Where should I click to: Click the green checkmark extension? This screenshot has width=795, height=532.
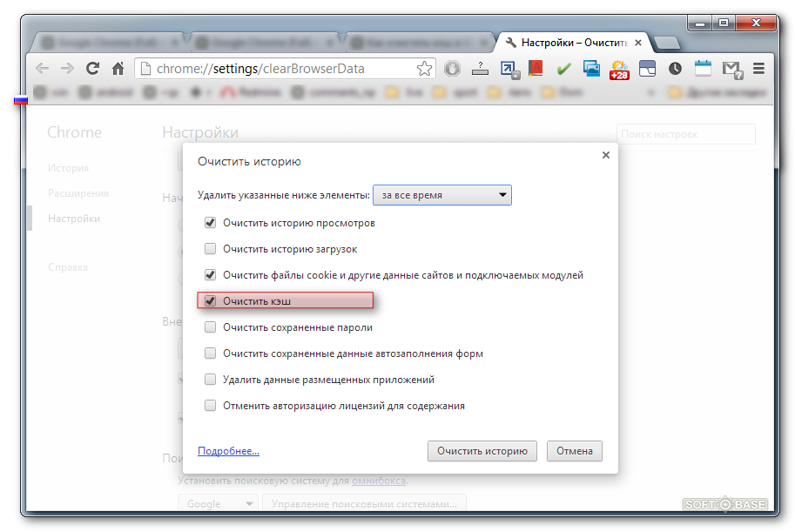tap(563, 69)
